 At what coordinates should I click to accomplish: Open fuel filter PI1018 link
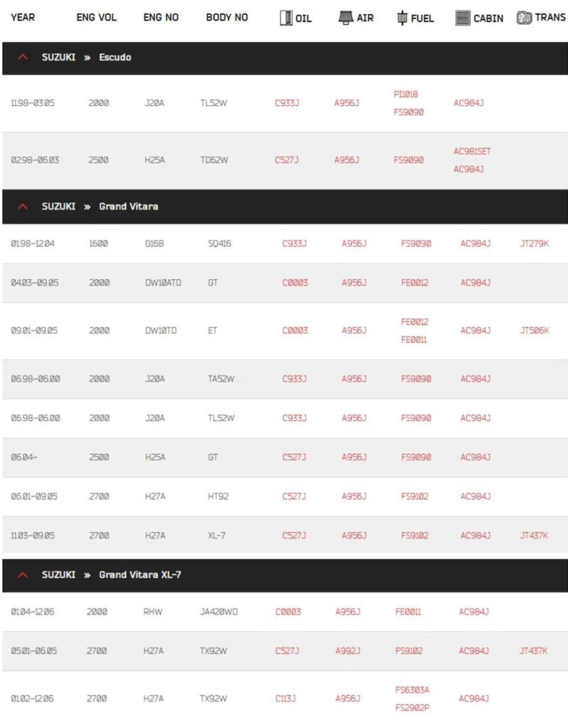[406, 94]
